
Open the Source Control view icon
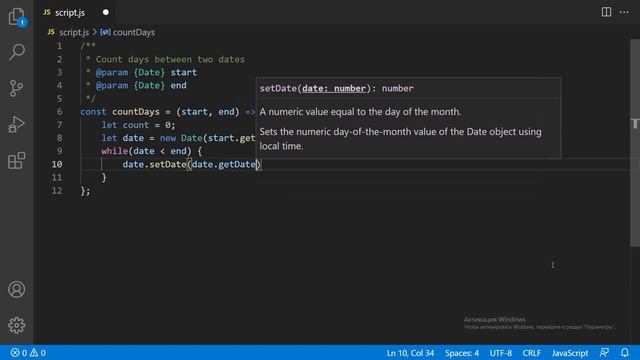17,88
